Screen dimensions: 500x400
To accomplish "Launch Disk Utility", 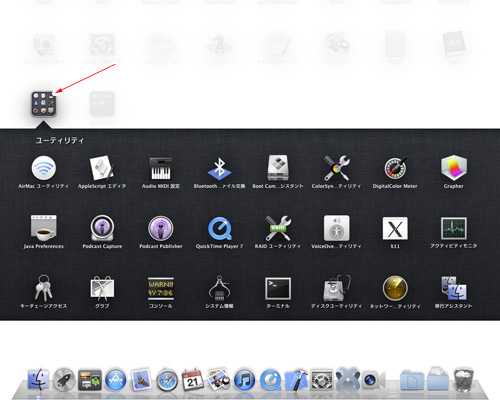I will tap(337, 288).
